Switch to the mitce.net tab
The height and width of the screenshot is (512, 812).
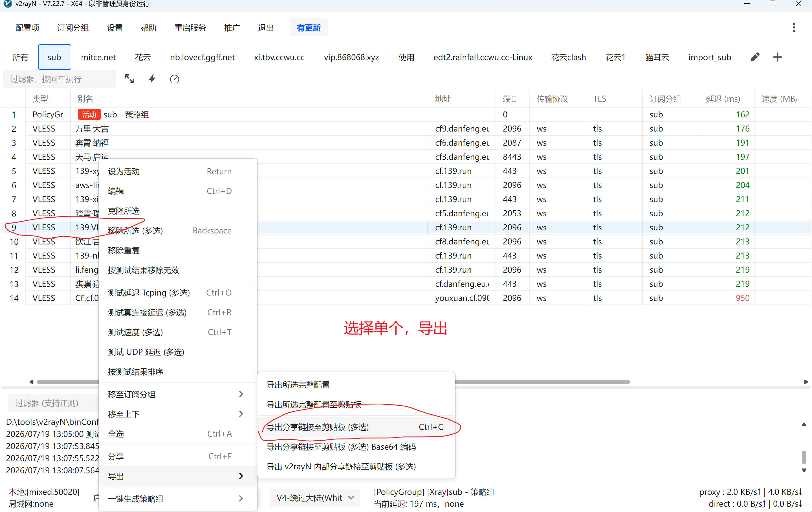click(98, 57)
